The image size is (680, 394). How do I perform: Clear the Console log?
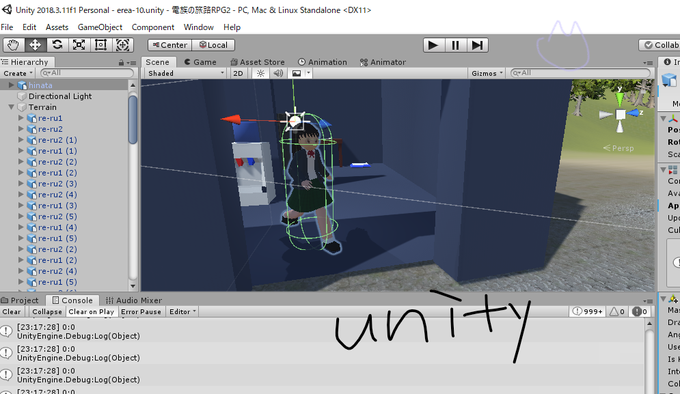[x=12, y=312]
